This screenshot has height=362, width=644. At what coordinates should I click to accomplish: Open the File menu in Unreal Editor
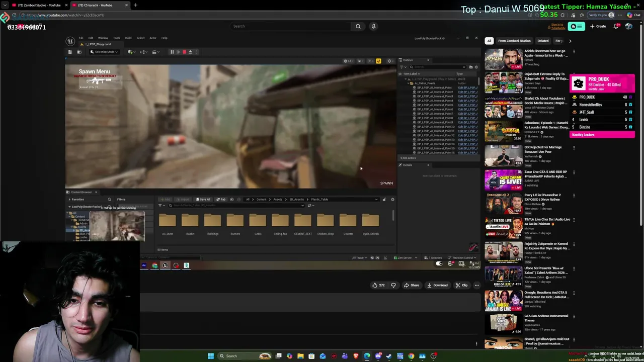click(x=81, y=38)
